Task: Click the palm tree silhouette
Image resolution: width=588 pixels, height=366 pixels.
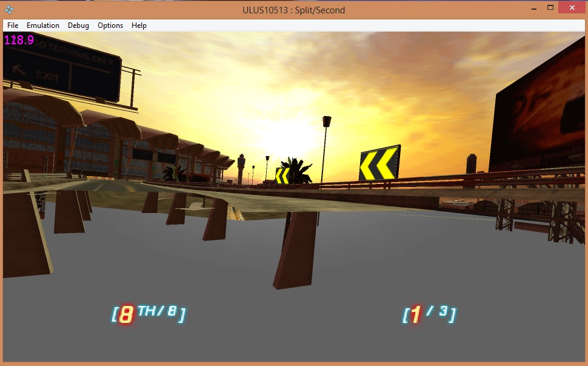Action: coord(298,170)
